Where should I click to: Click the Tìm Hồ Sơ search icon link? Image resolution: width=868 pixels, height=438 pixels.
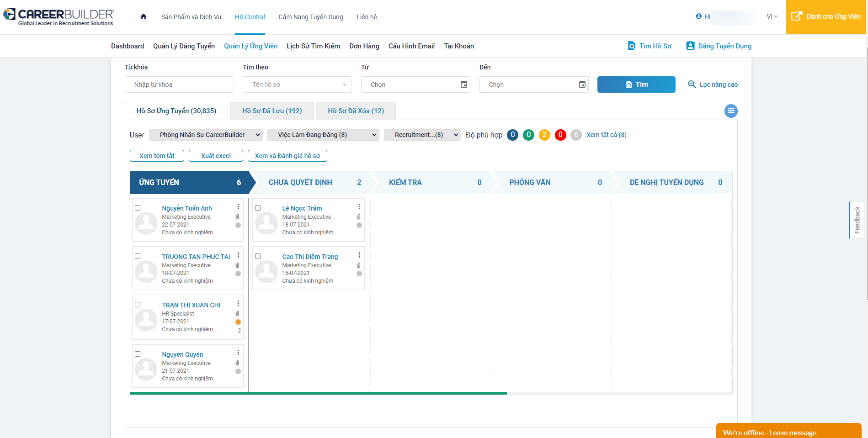tap(650, 46)
